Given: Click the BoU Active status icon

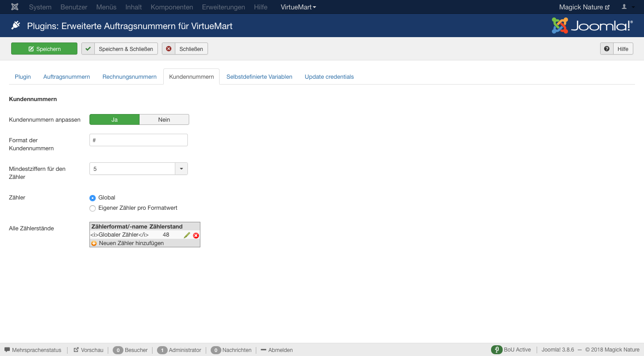Looking at the screenshot, I should 496,350.
